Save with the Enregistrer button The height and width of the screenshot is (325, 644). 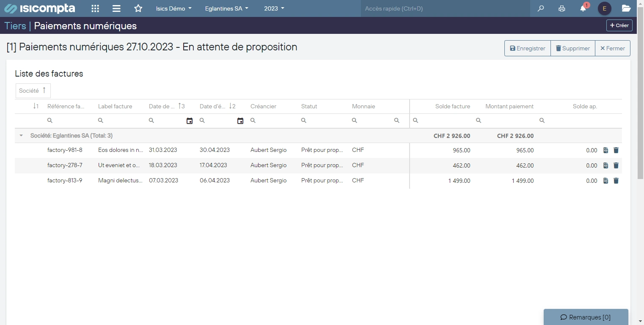click(528, 48)
